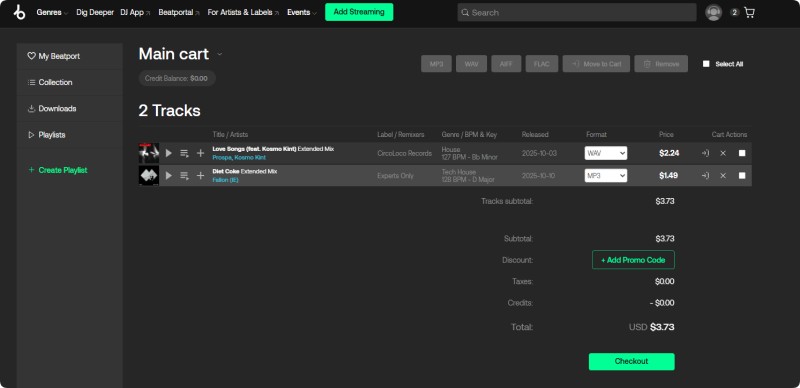This screenshot has width=800, height=388.
Task: Add Diet Coke to queue
Action: 184,176
